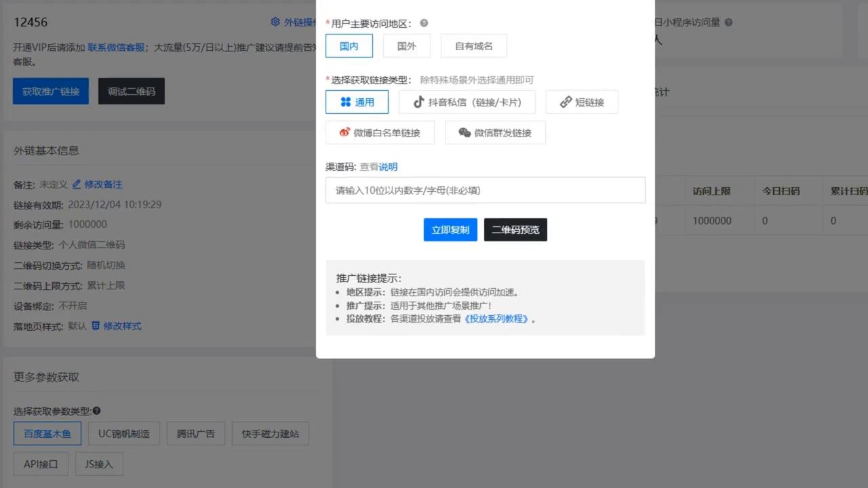Choose 抖音私信 (链接/卡片) link type
Image resolution: width=868 pixels, height=488 pixels.
pyautogui.click(x=467, y=102)
